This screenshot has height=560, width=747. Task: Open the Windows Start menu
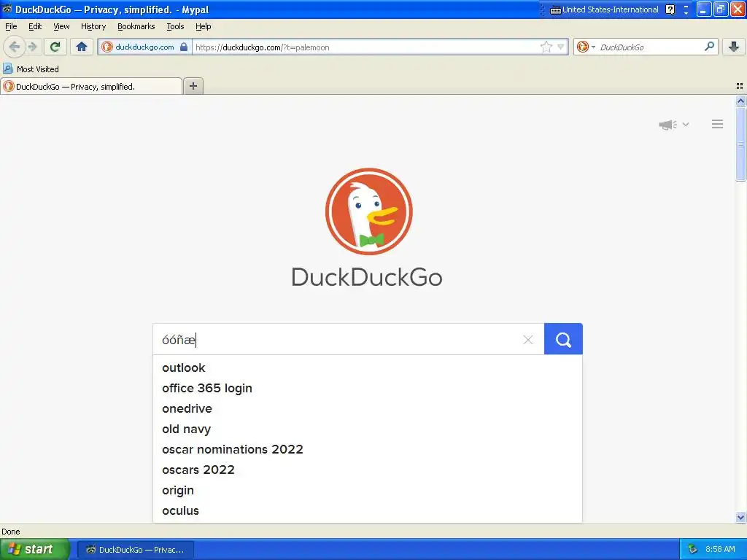point(35,549)
